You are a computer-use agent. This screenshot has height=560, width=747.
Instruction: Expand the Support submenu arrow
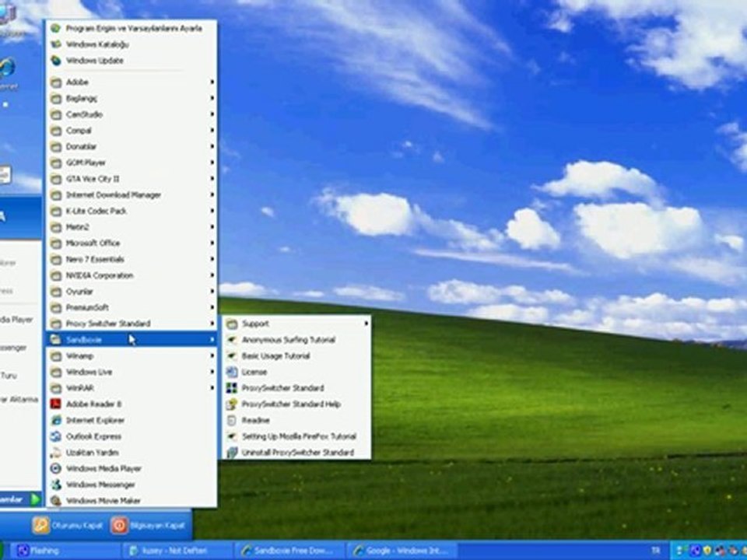tap(366, 324)
